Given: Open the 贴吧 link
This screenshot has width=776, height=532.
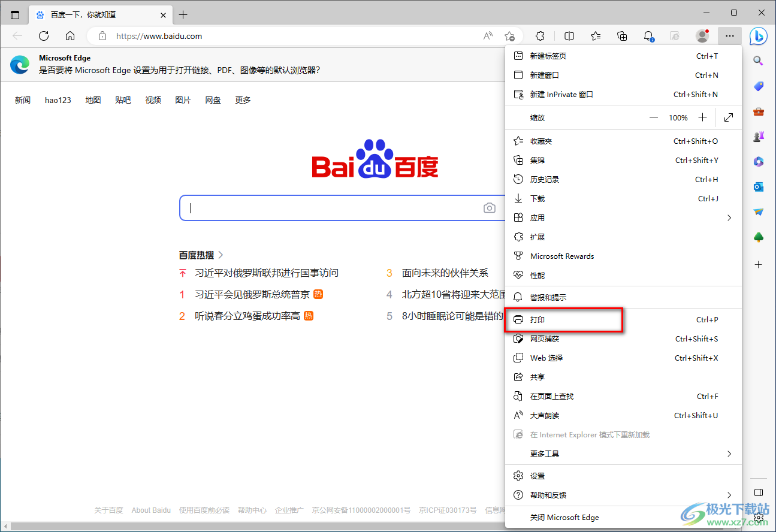Looking at the screenshot, I should point(123,100).
